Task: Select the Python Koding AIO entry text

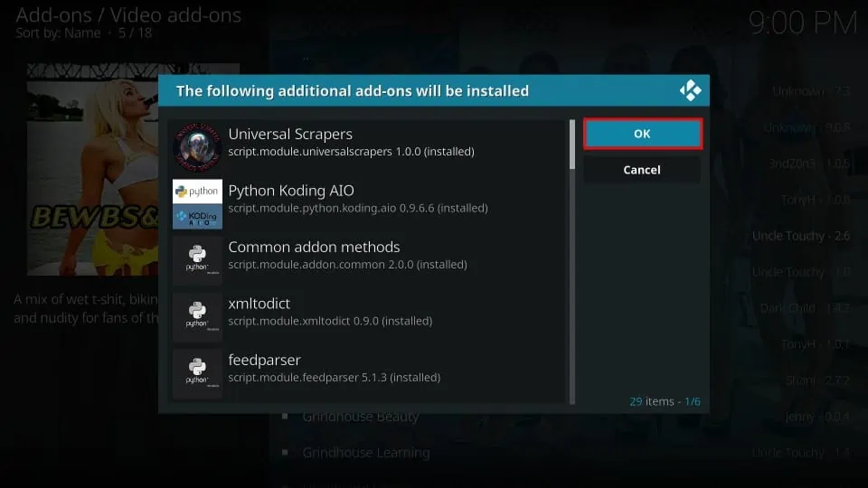Action: click(x=291, y=191)
